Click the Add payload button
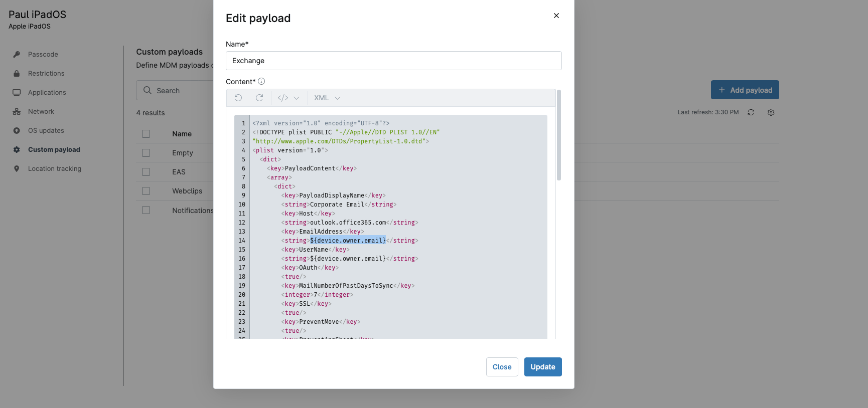Image resolution: width=868 pixels, height=408 pixels. click(x=745, y=90)
